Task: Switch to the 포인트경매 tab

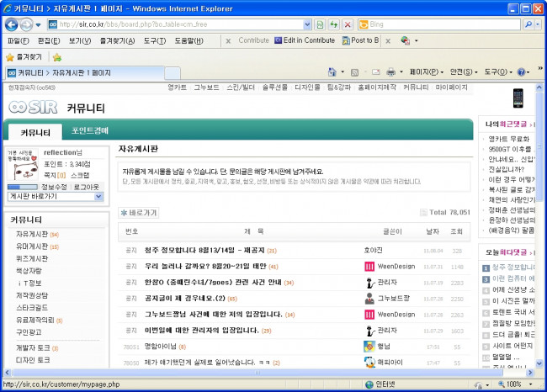Action: [90, 130]
